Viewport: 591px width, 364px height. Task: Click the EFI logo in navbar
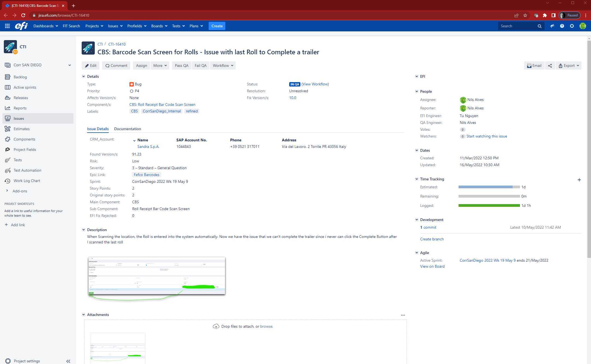point(21,26)
